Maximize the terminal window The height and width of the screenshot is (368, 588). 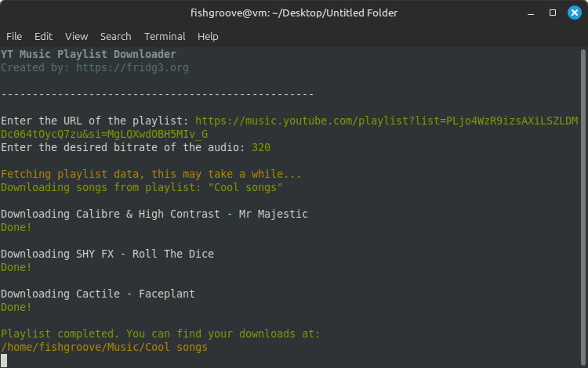[x=552, y=13]
